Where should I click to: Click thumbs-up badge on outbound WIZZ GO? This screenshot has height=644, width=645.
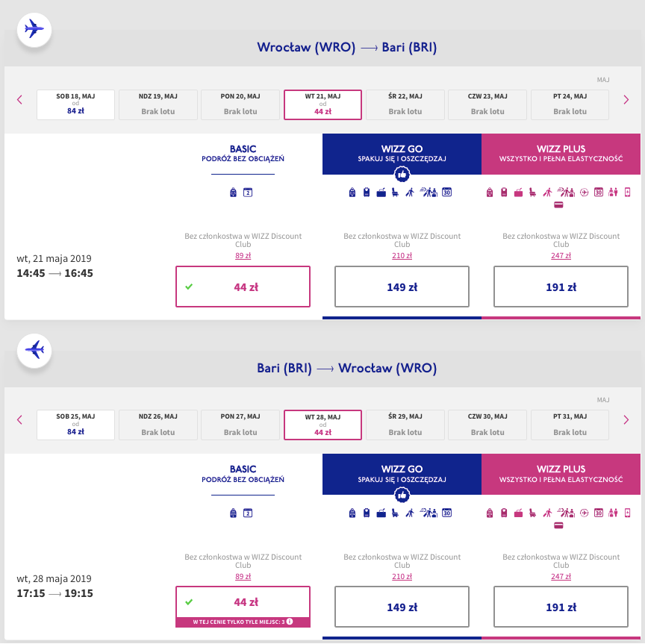[x=402, y=174]
